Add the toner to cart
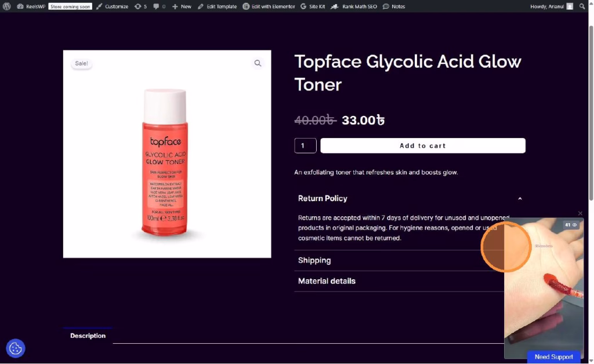This screenshot has width=594, height=364. pos(423,145)
